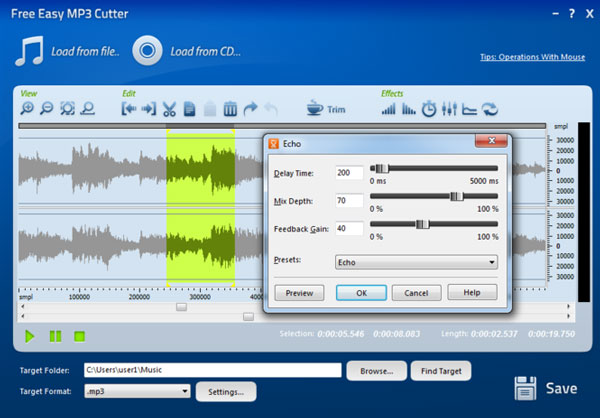This screenshot has height=418, width=600.
Task: Open the Tips: Operations With Mouse link
Action: (533, 57)
